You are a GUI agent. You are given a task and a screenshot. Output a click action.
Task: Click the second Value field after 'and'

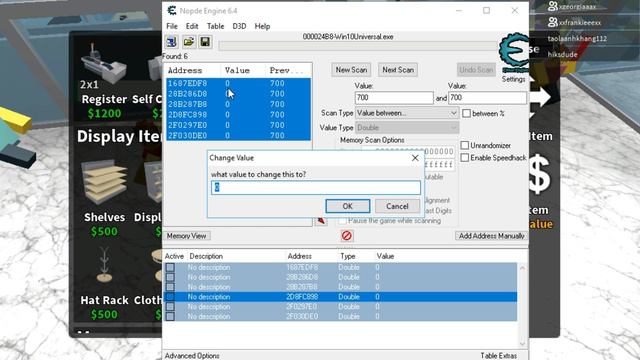487,98
